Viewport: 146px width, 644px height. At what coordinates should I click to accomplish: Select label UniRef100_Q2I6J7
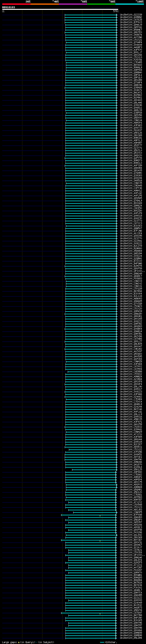(131, 547)
